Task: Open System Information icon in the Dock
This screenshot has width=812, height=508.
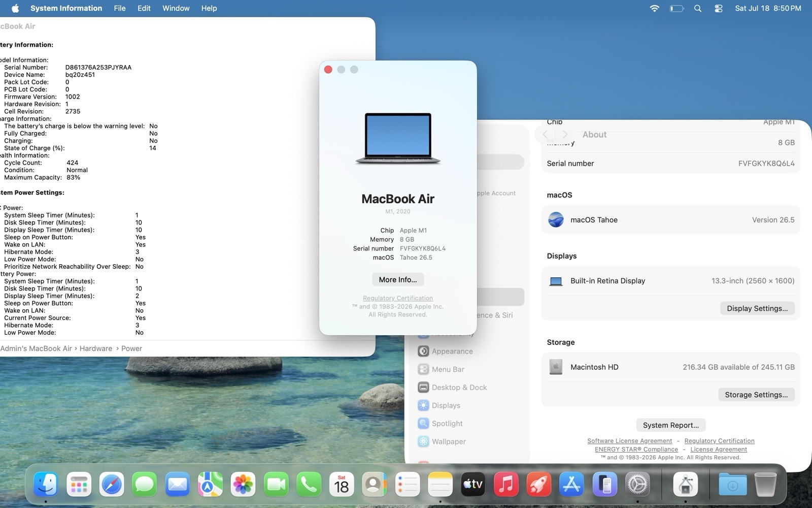Action: (686, 484)
